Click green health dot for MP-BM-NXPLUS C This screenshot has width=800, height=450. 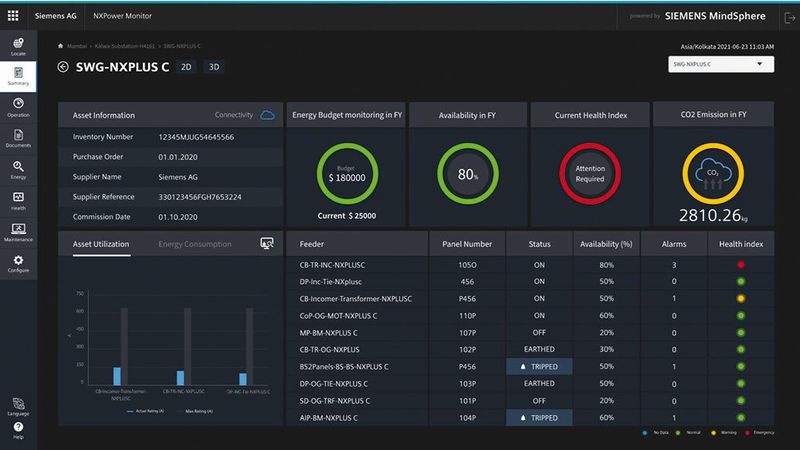pyautogui.click(x=741, y=333)
